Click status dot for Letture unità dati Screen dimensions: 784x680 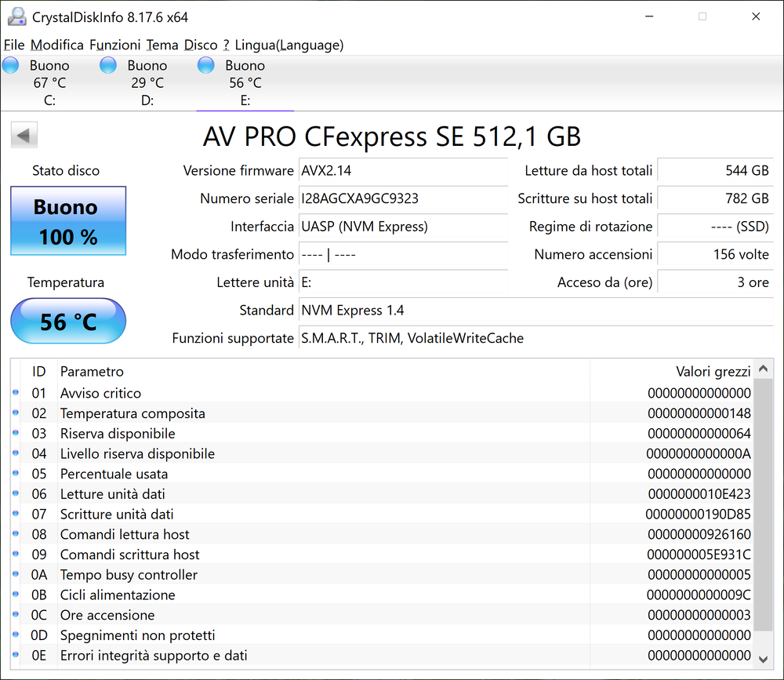(x=16, y=493)
